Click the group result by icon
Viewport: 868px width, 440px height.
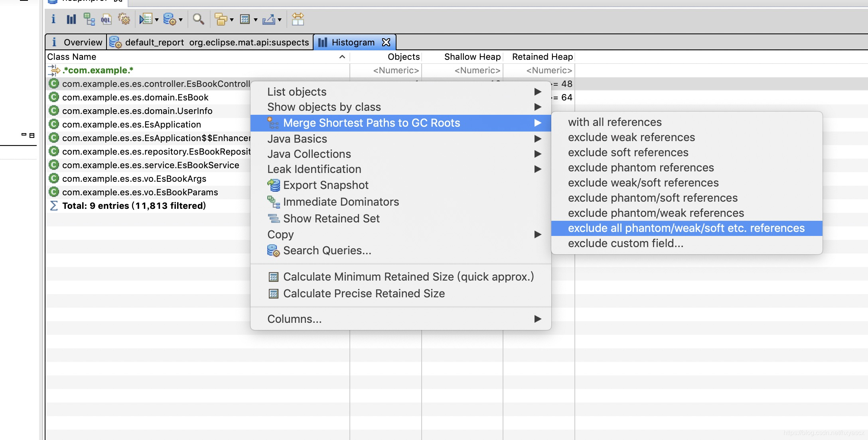[x=221, y=19]
